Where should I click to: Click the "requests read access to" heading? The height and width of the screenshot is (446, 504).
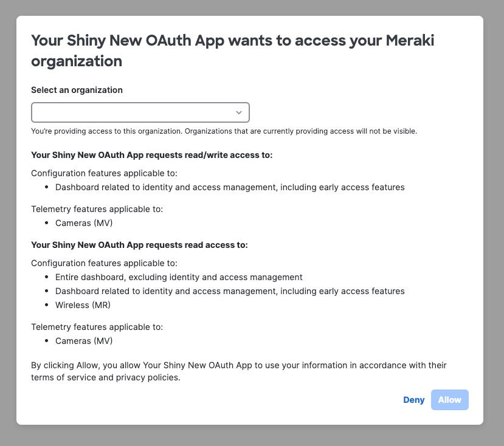(x=139, y=245)
